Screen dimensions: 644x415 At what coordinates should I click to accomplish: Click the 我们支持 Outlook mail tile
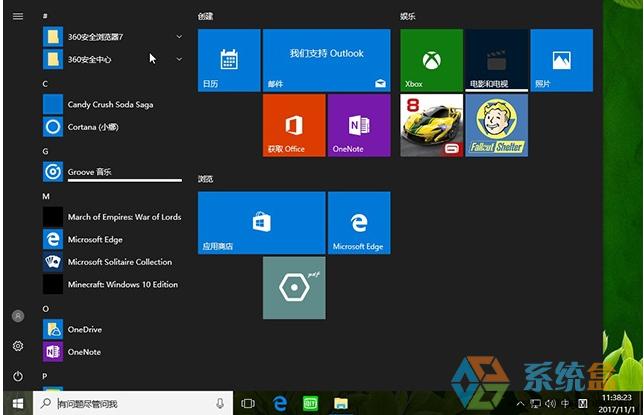click(x=326, y=60)
